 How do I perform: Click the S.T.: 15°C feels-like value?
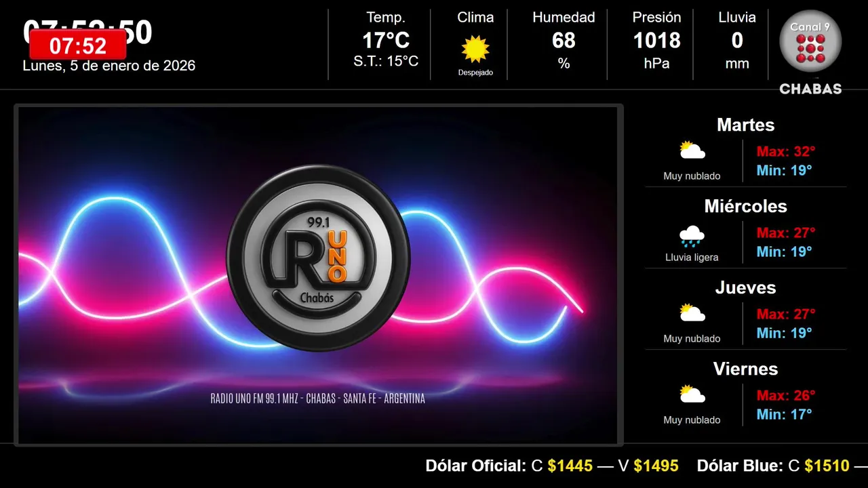coord(386,62)
